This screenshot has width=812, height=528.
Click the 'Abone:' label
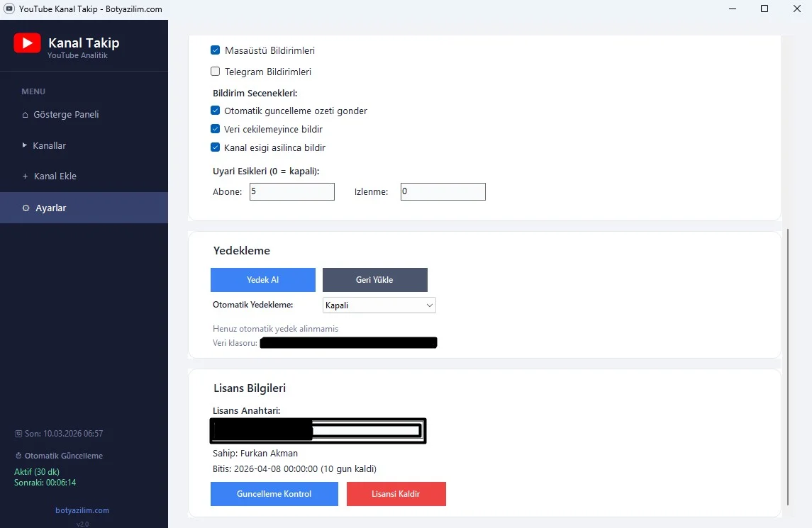click(x=228, y=192)
